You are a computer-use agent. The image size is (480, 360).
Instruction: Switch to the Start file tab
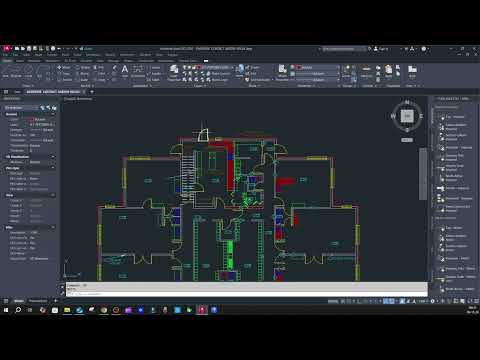pyautogui.click(x=17, y=92)
